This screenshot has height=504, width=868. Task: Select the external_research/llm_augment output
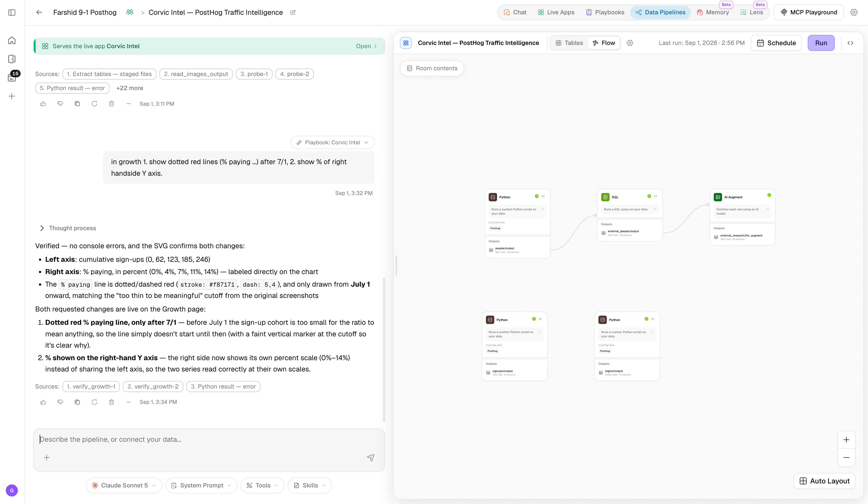742,237
